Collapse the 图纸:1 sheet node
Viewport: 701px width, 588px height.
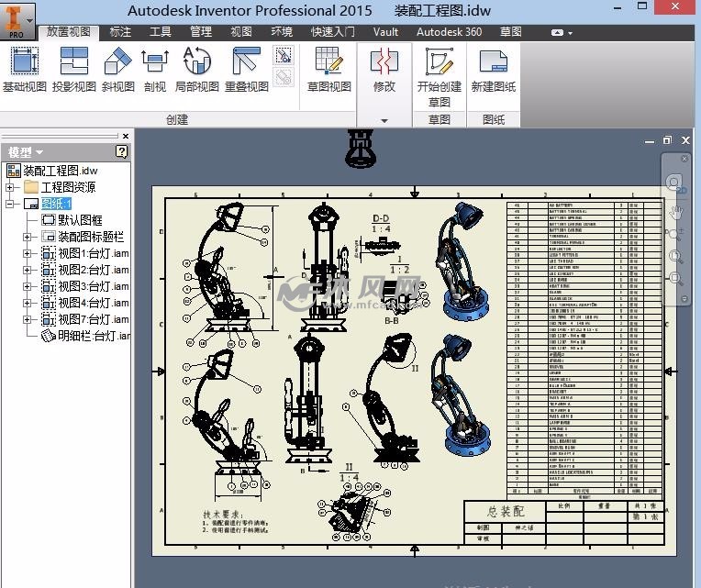[10, 204]
